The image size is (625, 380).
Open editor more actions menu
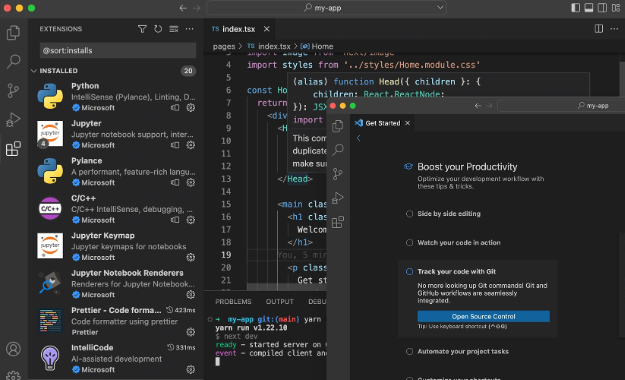click(614, 29)
